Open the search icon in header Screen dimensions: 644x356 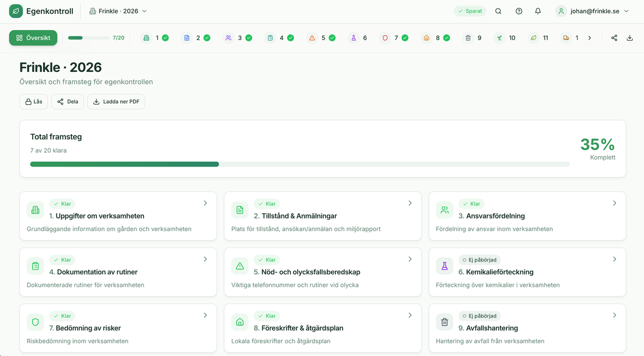click(499, 11)
